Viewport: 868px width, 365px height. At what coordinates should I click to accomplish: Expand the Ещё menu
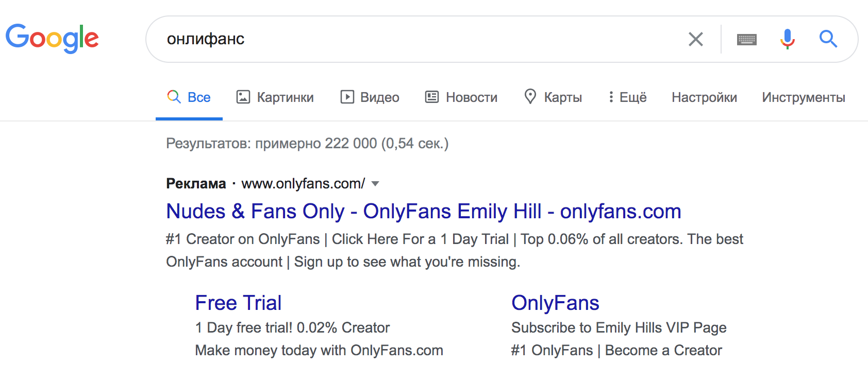click(627, 97)
